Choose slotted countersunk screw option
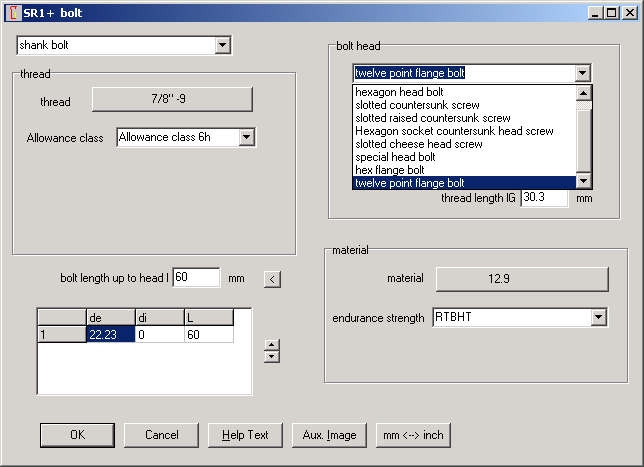Viewport: 644px width, 467px height. pos(417,105)
